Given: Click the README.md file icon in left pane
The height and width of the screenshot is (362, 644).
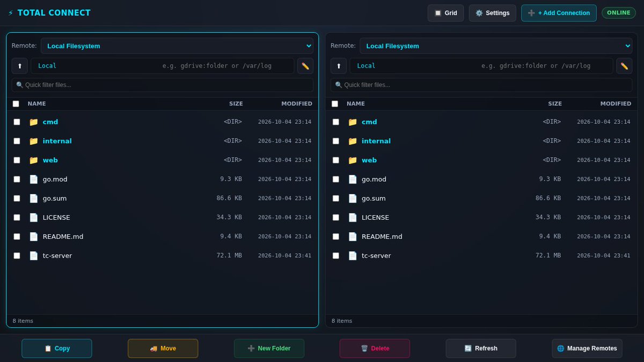Looking at the screenshot, I should coord(34,237).
